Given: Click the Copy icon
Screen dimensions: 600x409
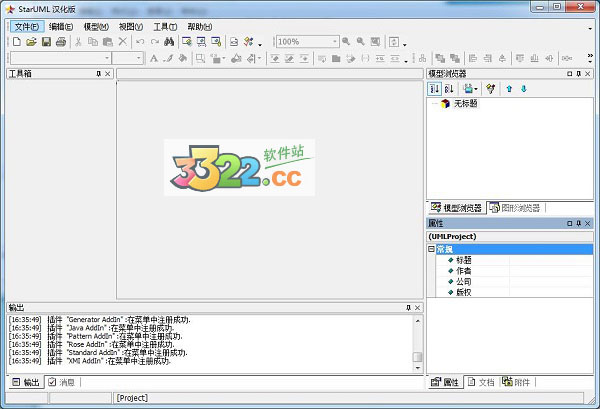Looking at the screenshot, I should pos(93,42).
